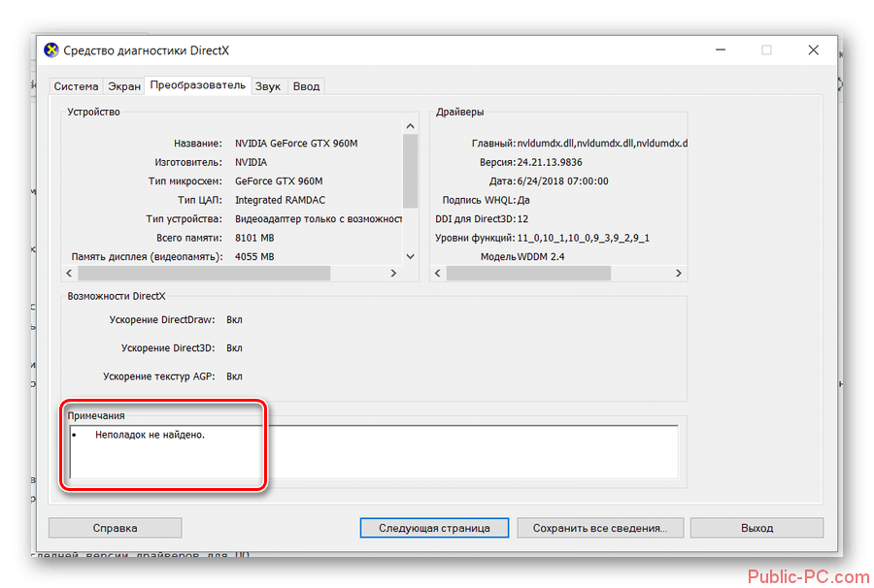The image size is (874, 588).
Task: Click the Ускорение Direct3D Вкл status
Action: point(234,348)
